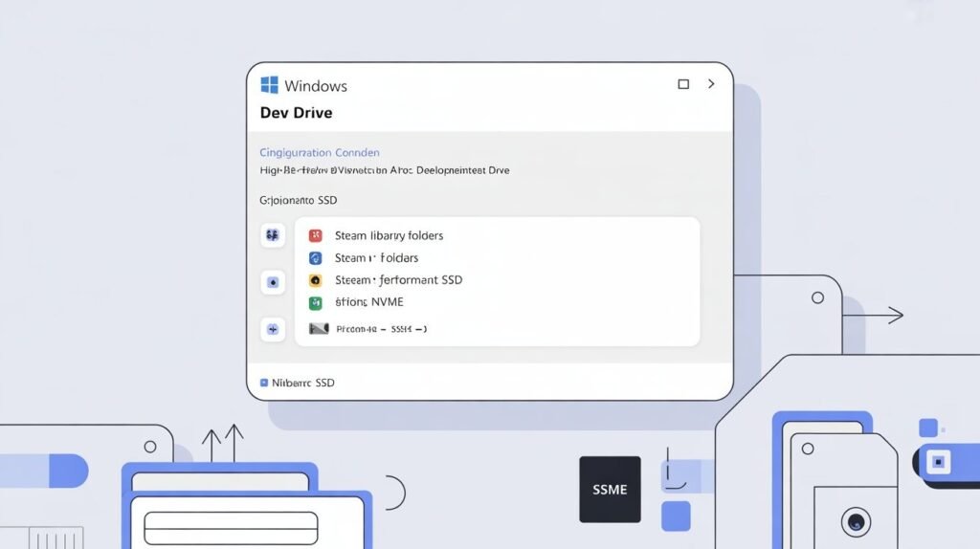Click the blue square below the SSME chip
The height and width of the screenshot is (549, 980).
(676, 516)
